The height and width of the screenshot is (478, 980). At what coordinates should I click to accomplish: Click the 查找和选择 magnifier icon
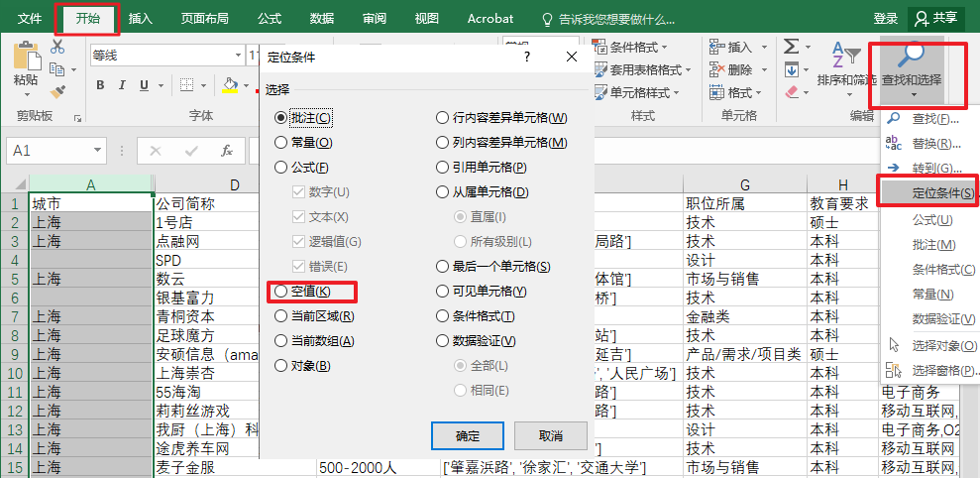[912, 54]
